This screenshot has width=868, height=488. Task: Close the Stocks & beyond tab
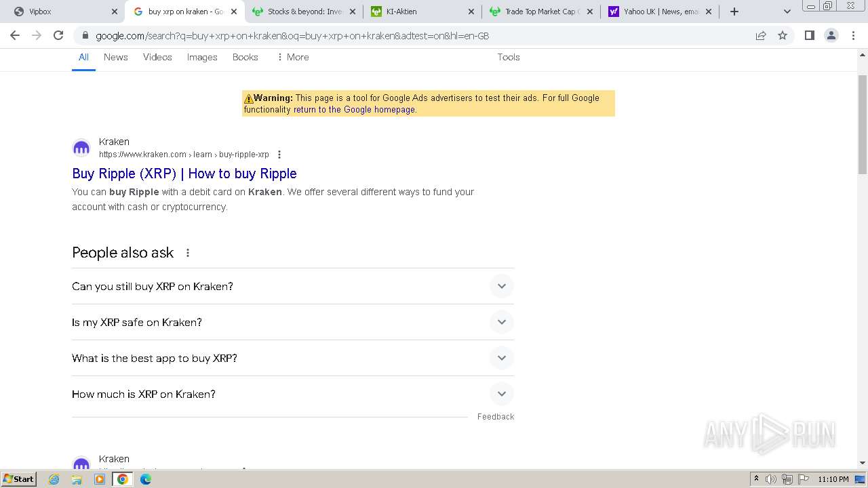click(353, 12)
